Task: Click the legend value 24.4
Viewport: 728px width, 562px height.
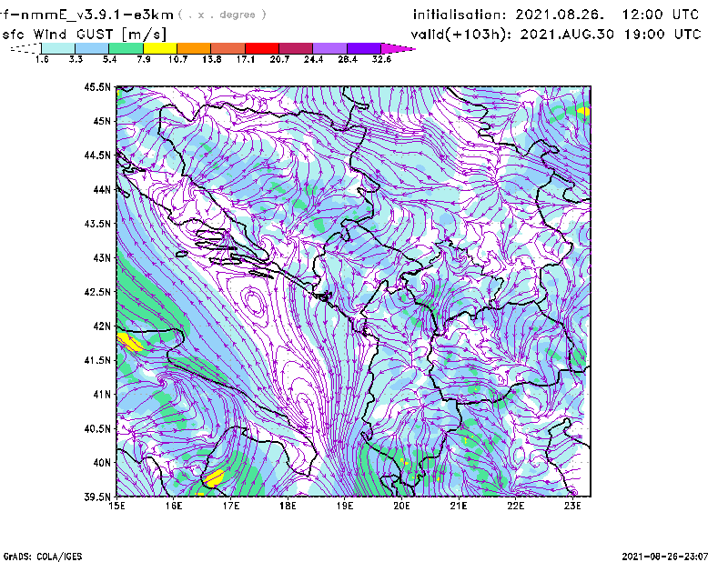Action: tap(313, 59)
